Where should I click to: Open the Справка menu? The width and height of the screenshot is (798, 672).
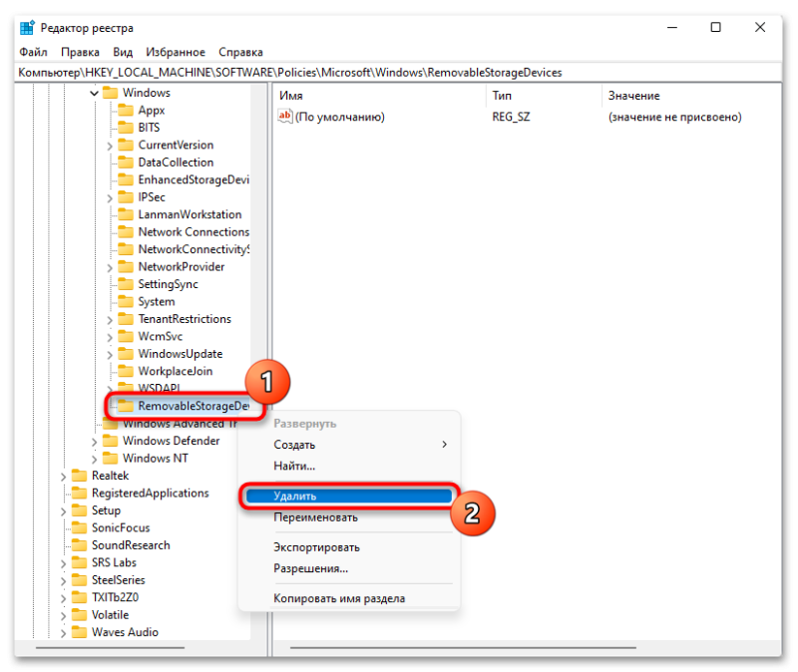(x=240, y=52)
